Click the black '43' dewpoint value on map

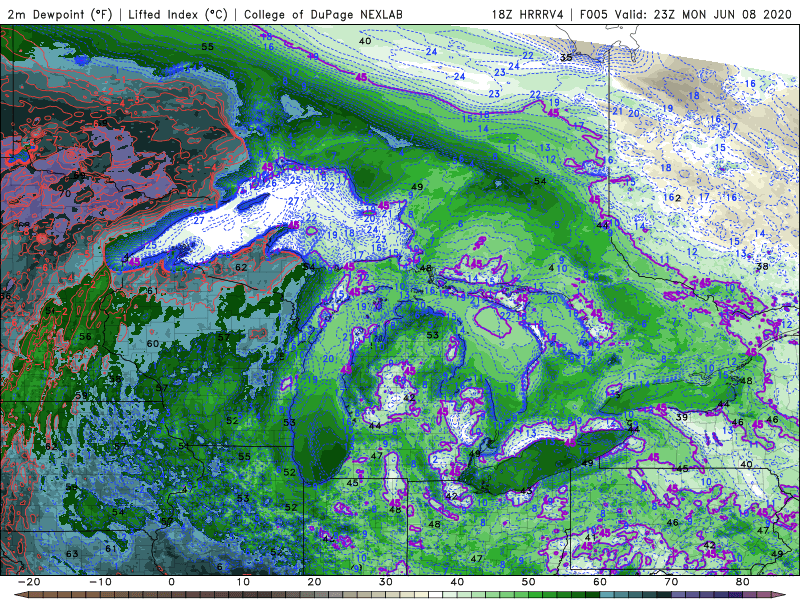(526, 491)
